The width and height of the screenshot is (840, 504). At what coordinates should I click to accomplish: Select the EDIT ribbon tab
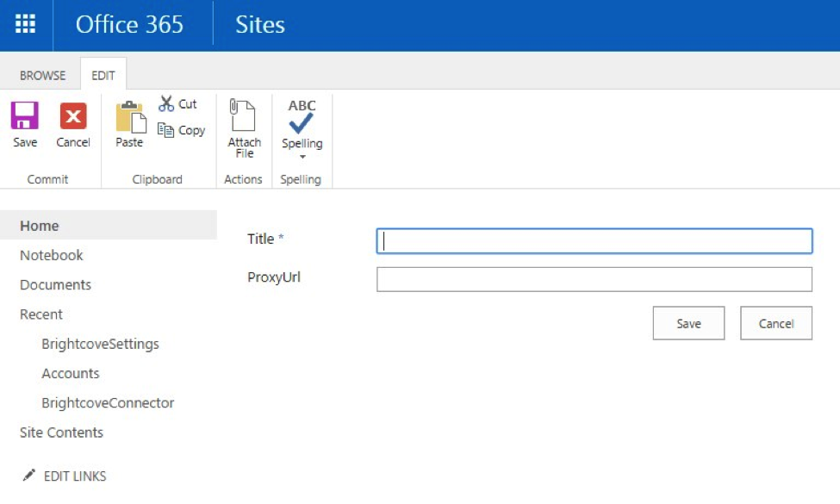click(103, 75)
